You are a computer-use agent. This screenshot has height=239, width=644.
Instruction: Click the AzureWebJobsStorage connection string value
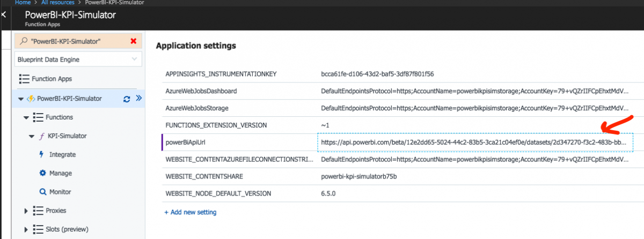click(x=474, y=108)
